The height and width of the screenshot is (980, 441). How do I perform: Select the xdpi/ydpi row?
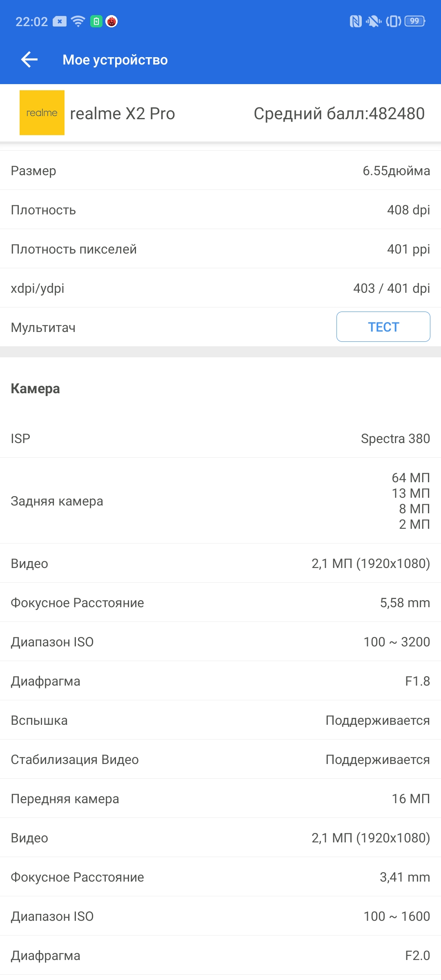click(220, 288)
